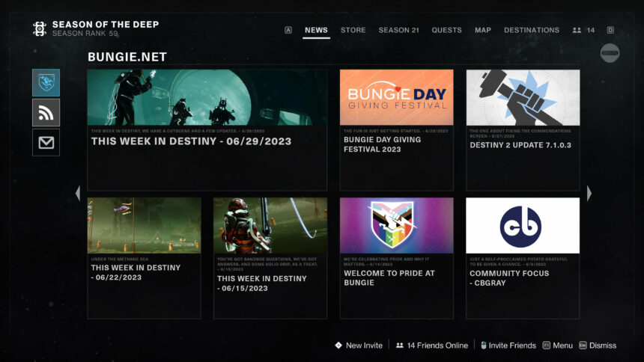Click the title THIS WEEK IN DESTINY - 06/29/2023
Viewport: 644px width, 362px height.
[192, 141]
